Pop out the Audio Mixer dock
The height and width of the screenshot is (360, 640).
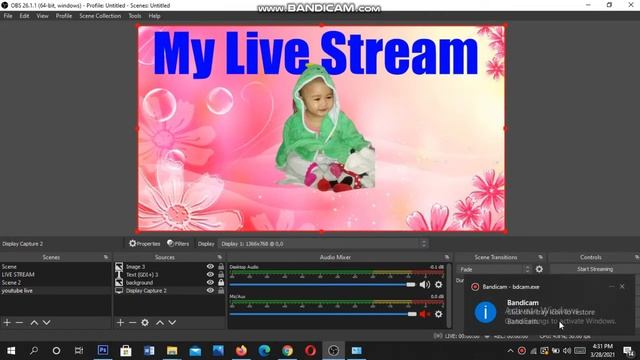[x=447, y=257]
